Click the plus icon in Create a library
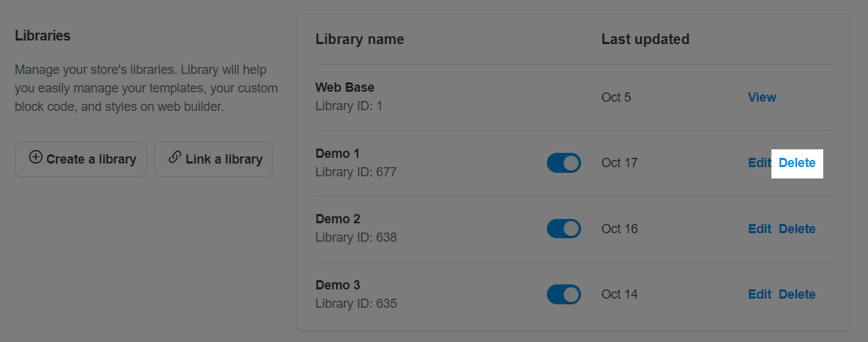This screenshot has height=342, width=868. coord(36,158)
